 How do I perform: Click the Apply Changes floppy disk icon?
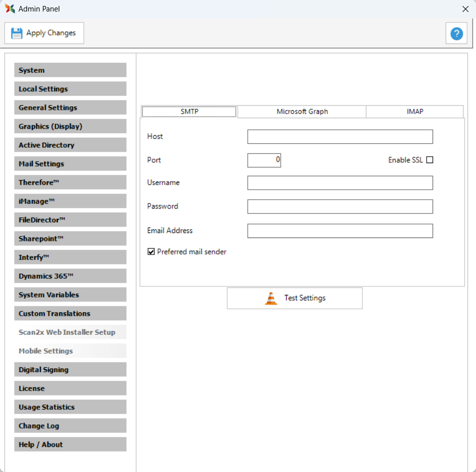pyautogui.click(x=17, y=33)
